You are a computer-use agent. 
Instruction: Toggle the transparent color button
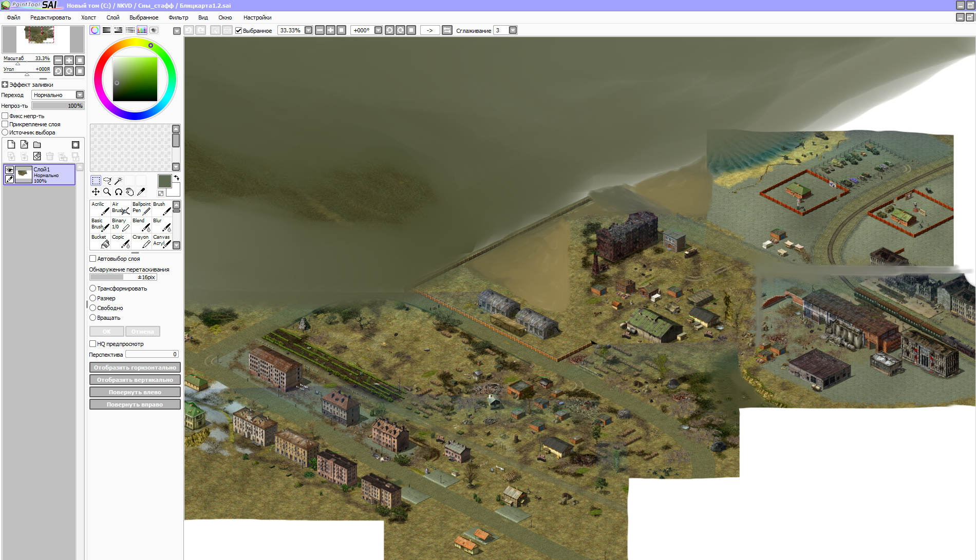point(161,194)
